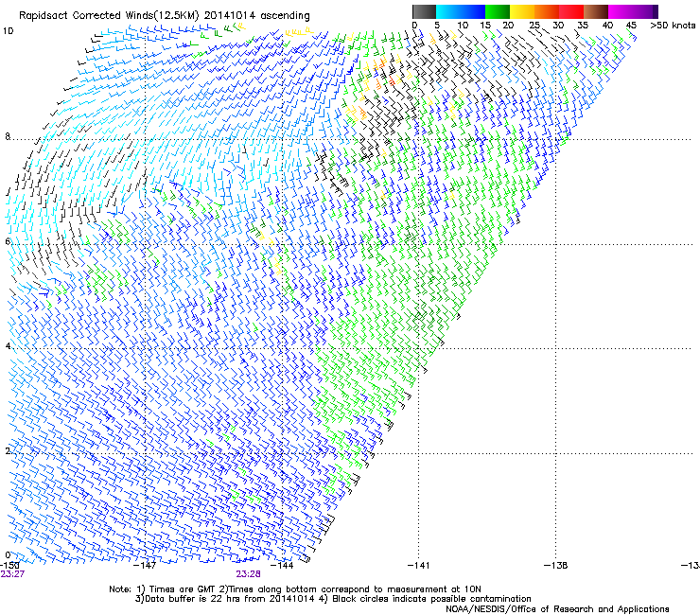
Task: Click the magenta 40-45 knots legend swatch
Action: coord(621,11)
